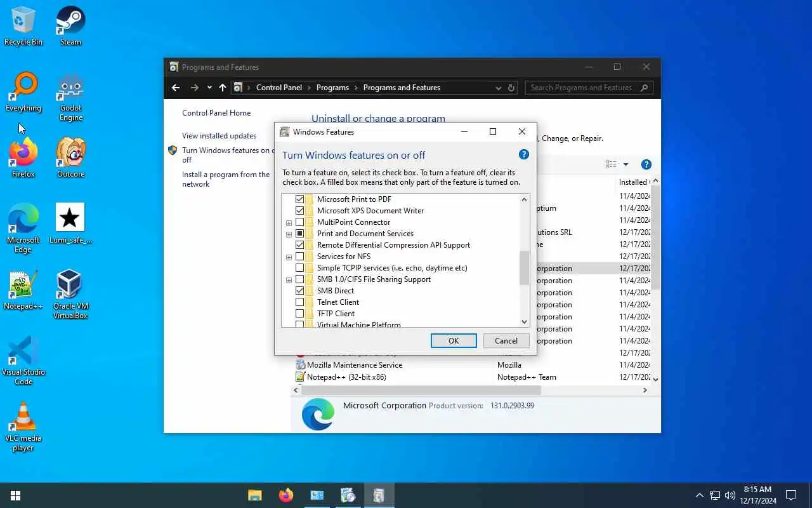Enable SMB 1.0/CIFS File Sharing Support
This screenshot has height=508, width=812.
299,279
